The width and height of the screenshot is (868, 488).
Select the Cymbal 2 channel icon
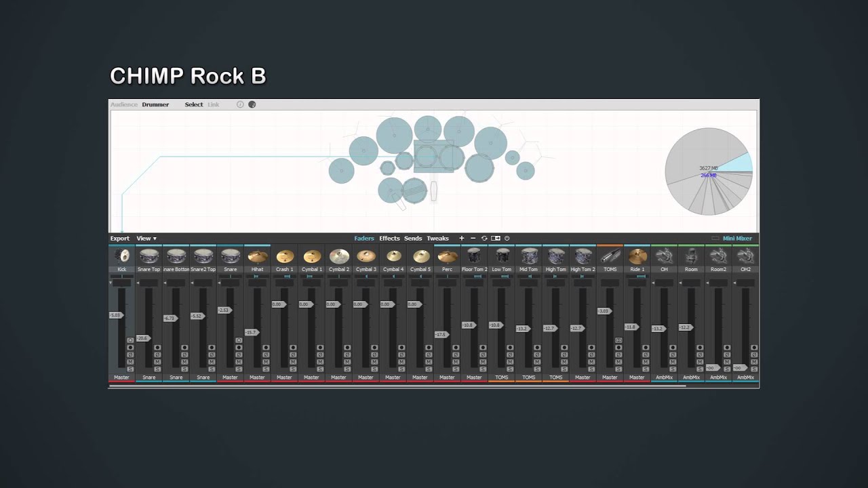[x=339, y=256]
